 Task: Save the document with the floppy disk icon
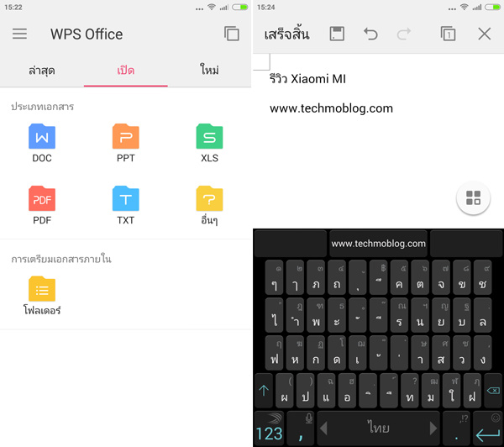click(337, 34)
